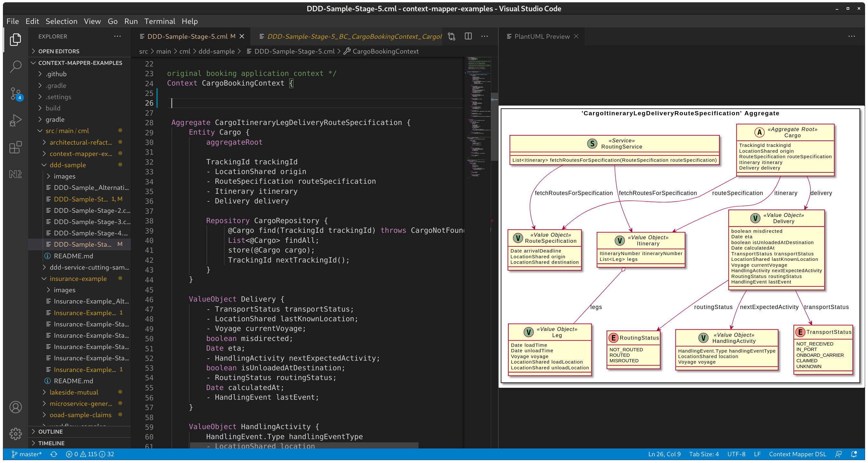Close the DDD-Sample-Stage-5.cml tab
This screenshot has height=463, width=868.
(242, 36)
